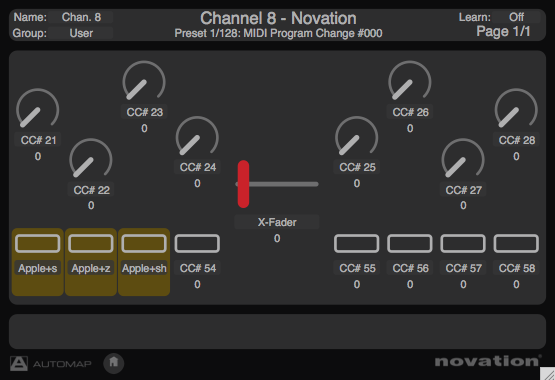Toggle the CC# 56 button pad
The width and height of the screenshot is (555, 380).
click(410, 243)
